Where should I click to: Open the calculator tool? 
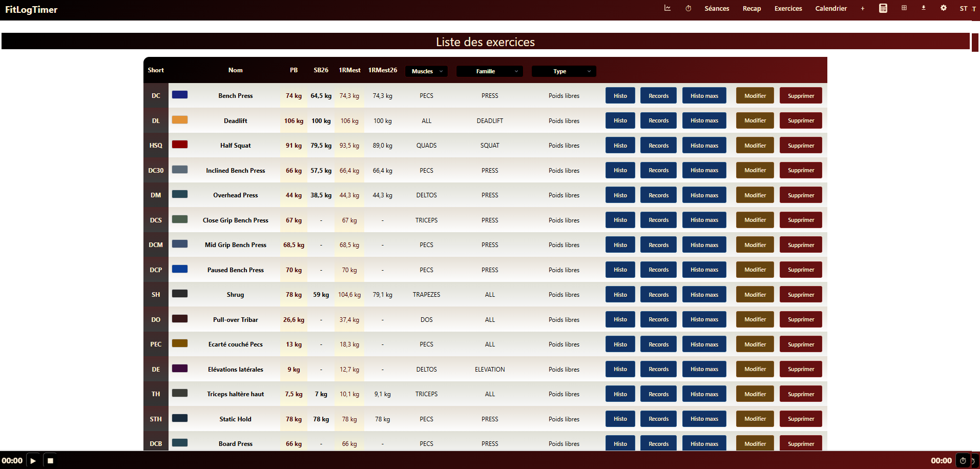point(883,8)
